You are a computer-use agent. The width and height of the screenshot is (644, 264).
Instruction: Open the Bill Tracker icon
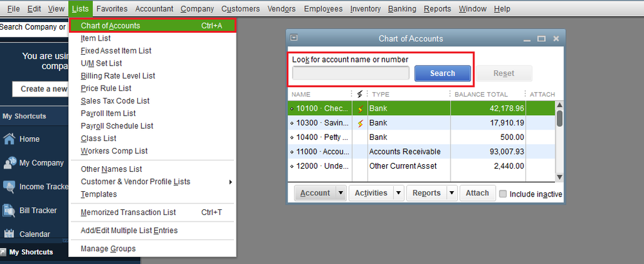click(9, 211)
